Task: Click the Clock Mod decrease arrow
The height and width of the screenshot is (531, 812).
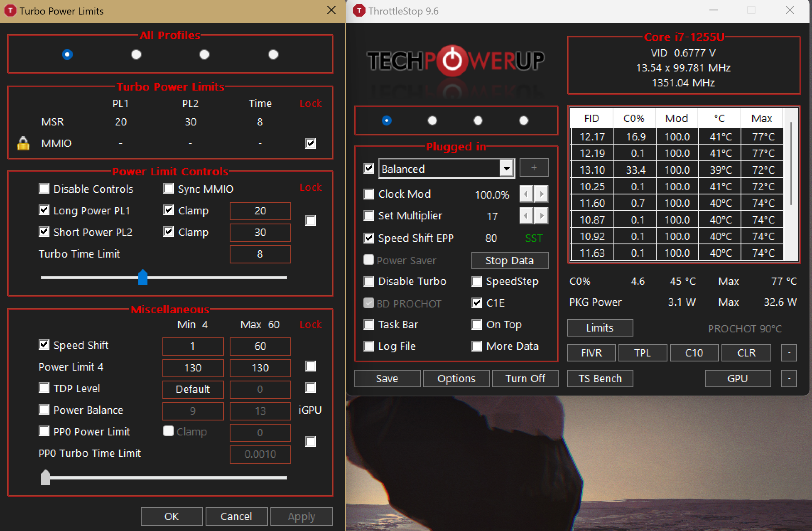Action: pos(526,194)
